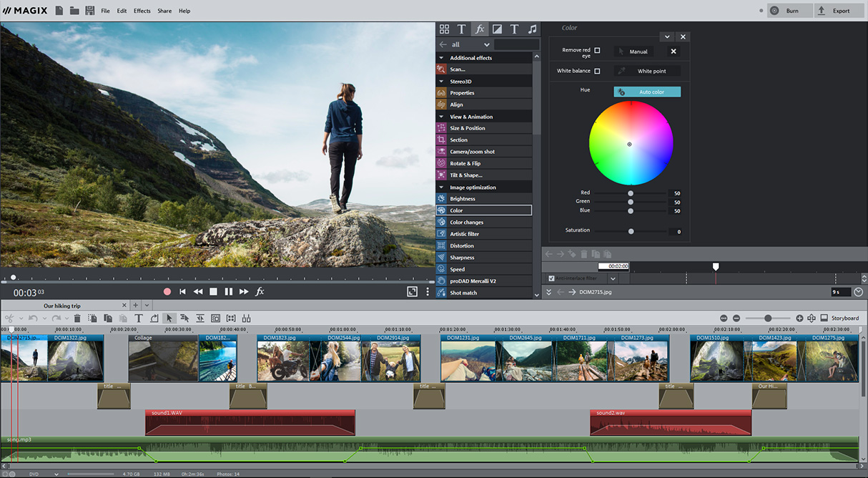Image resolution: width=868 pixels, height=478 pixels.
Task: Enlarge preview with the fullscreen icon
Action: [x=412, y=292]
